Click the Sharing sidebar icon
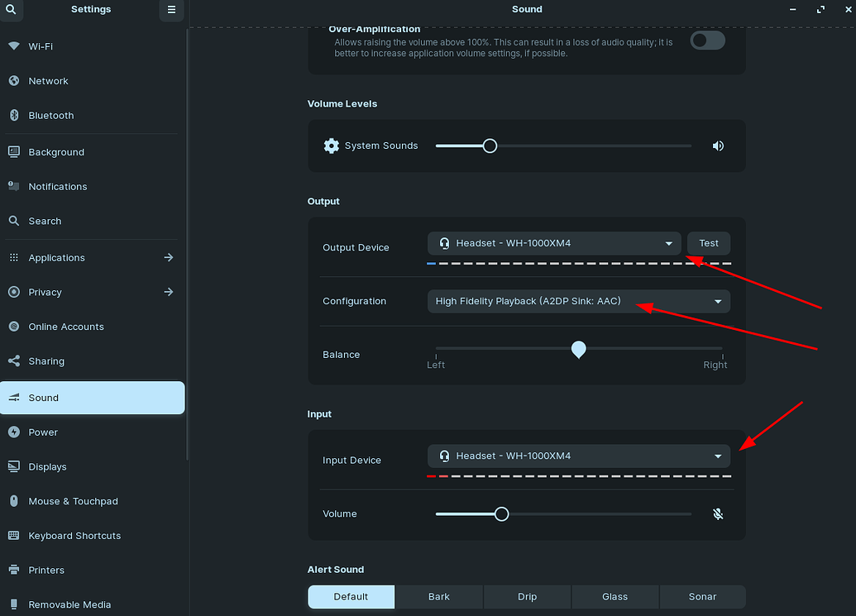The image size is (856, 616). coord(14,361)
